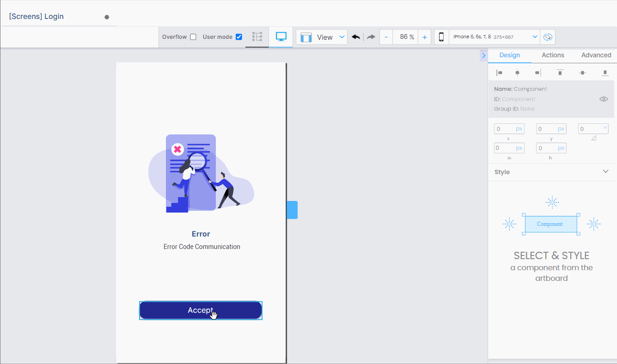Screen dimensions: 617x364
Task: Open the iPhone 6, 6s, 7, 8 device dropdown
Action: 495,37
